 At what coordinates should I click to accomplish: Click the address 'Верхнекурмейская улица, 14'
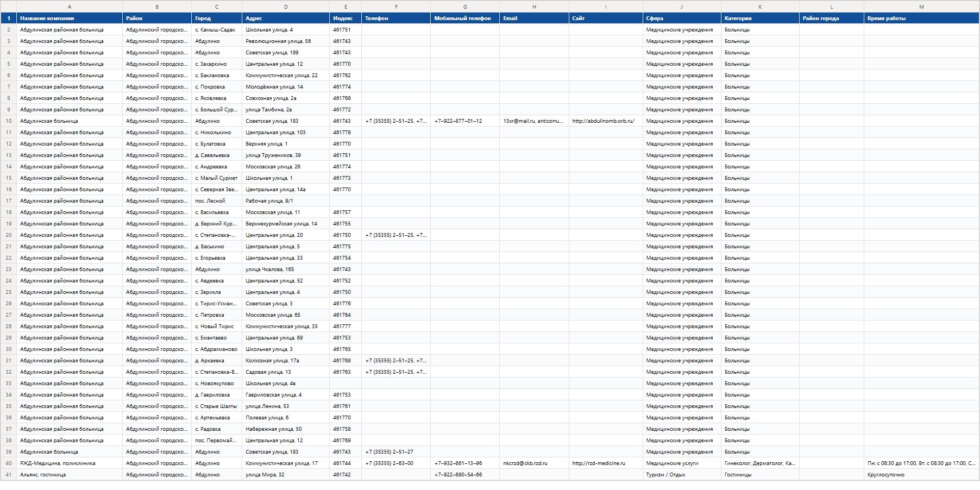pyautogui.click(x=286, y=224)
